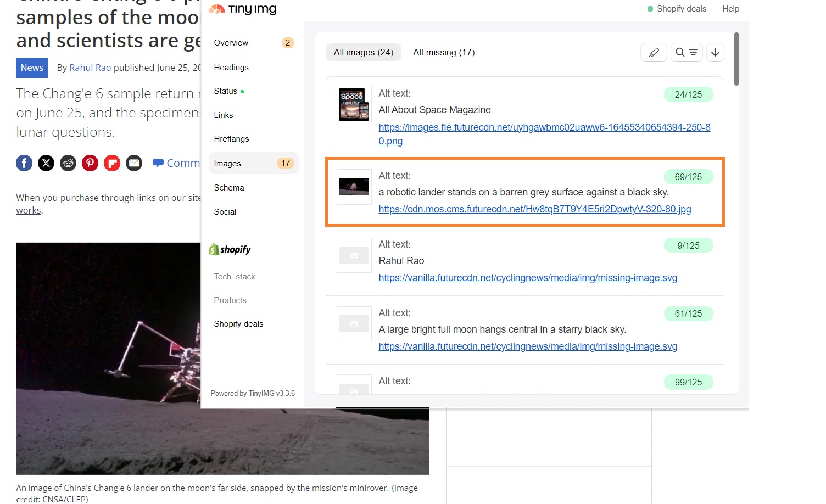The width and height of the screenshot is (826, 504).
Task: Open the image search and filter tool
Action: (687, 52)
